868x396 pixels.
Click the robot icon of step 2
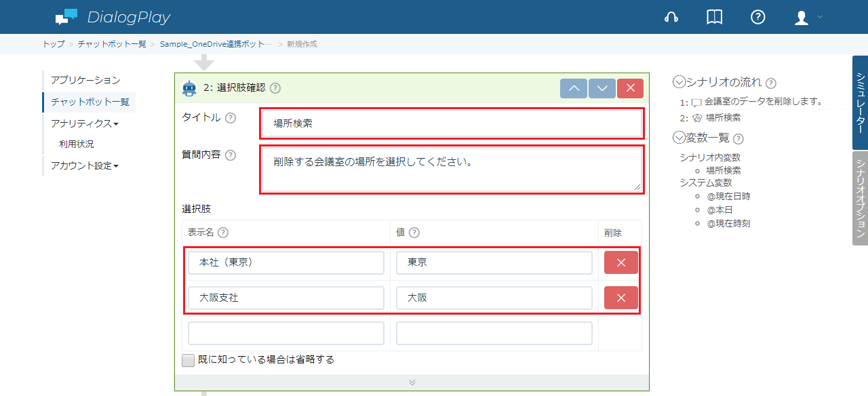[x=190, y=88]
